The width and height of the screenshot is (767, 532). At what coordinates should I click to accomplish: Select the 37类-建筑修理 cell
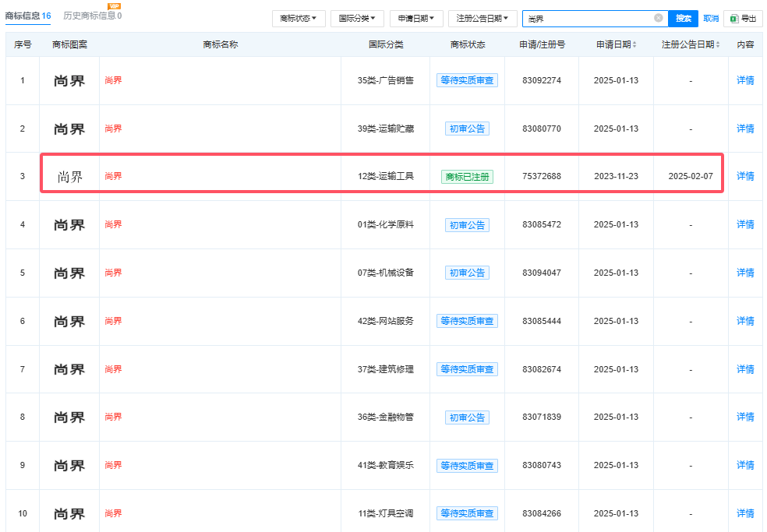(x=386, y=369)
